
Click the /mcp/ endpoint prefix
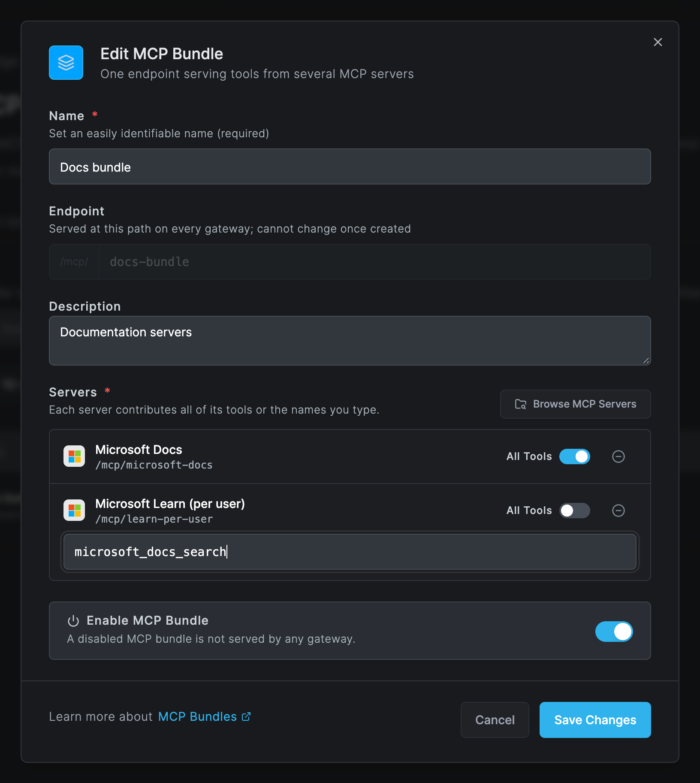[74, 262]
